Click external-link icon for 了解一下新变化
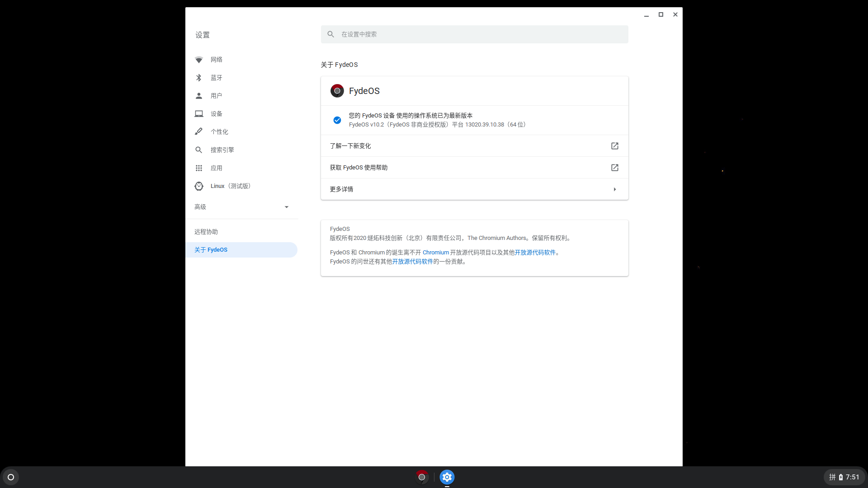 coord(614,146)
